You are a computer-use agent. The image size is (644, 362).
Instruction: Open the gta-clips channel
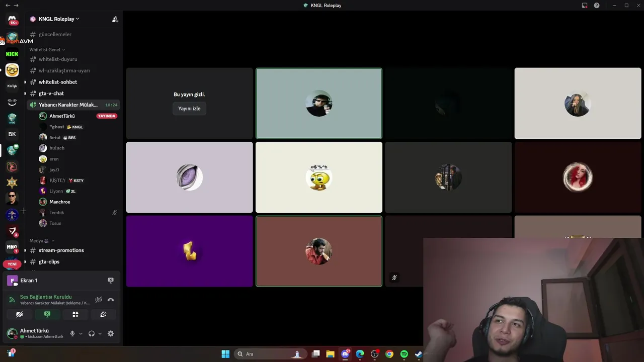74,262
